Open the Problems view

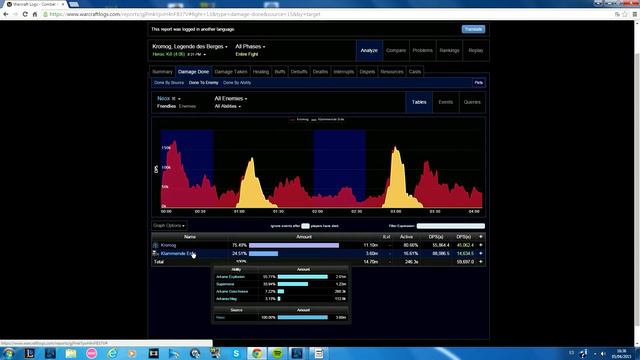pos(422,50)
